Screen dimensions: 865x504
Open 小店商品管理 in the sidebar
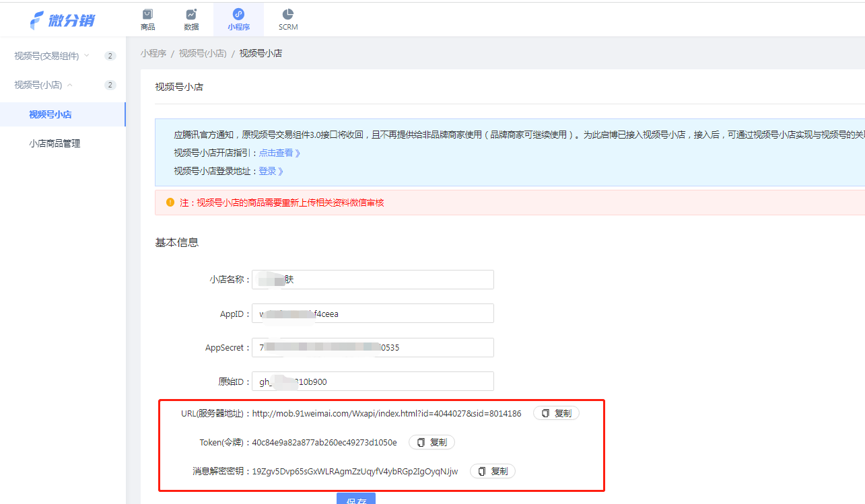(x=55, y=143)
